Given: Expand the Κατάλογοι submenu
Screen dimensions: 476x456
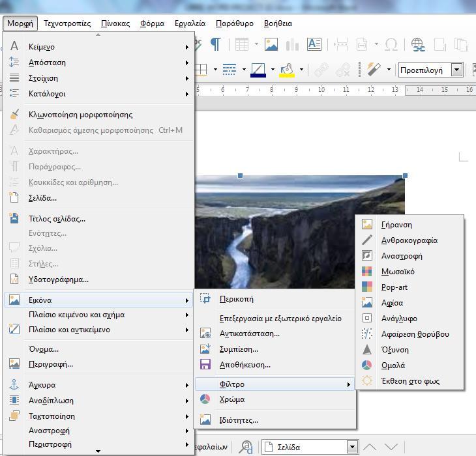Looking at the screenshot, I should click(98, 94).
